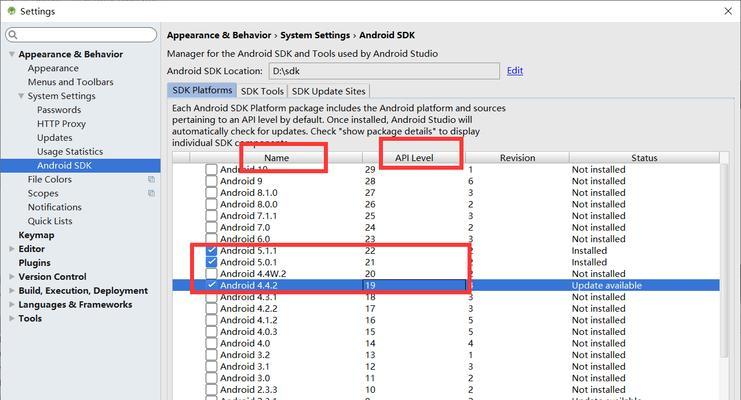Click the search magnifier icon in settings
741x400 pixels.
[13, 35]
